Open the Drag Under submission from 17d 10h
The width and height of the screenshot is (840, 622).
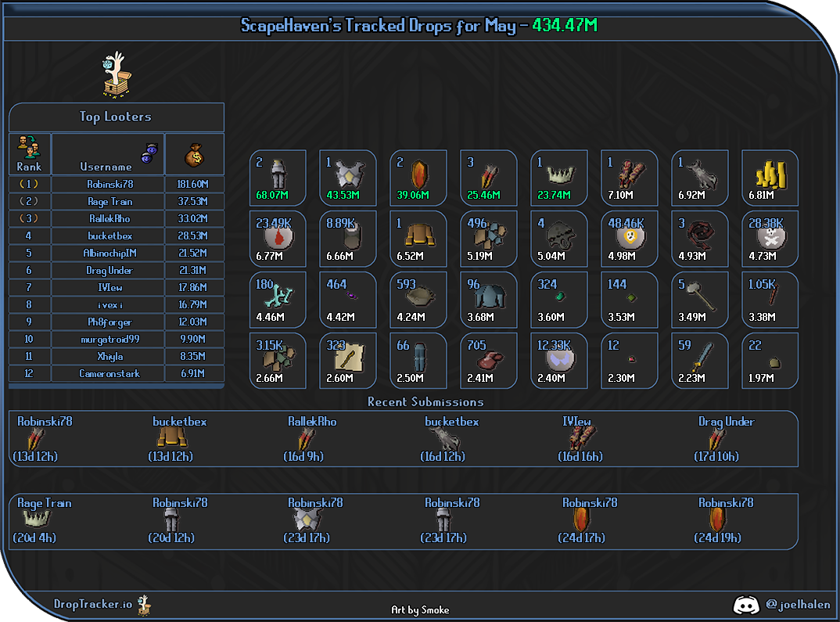click(x=725, y=439)
